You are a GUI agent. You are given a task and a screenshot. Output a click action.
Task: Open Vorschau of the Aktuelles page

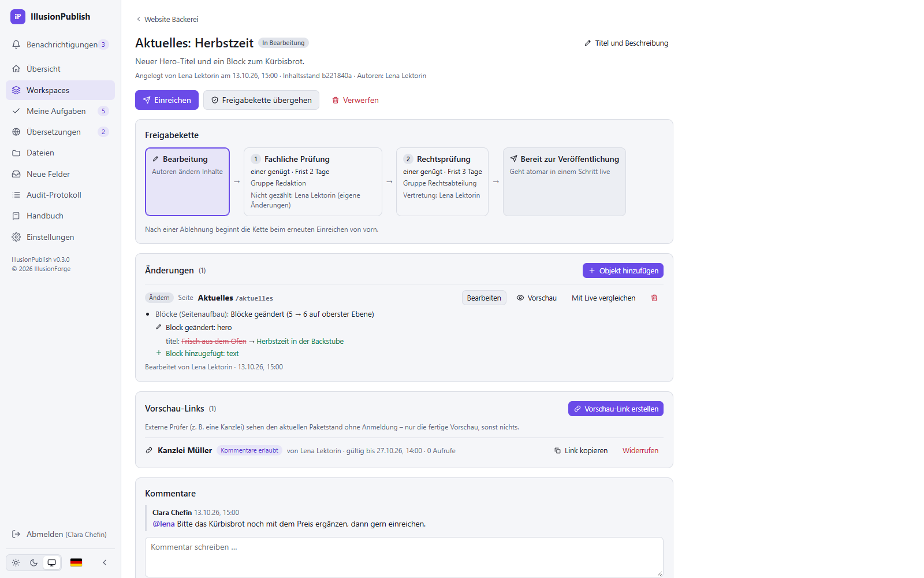(537, 298)
